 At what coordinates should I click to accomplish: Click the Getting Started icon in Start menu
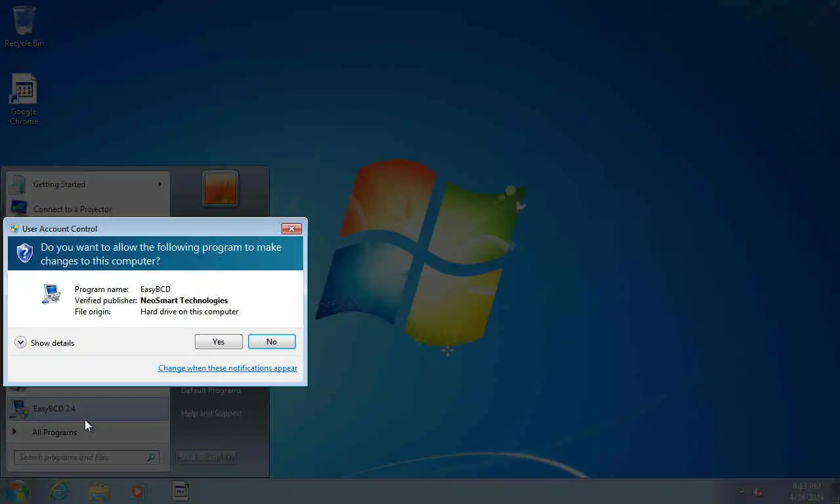(x=19, y=184)
